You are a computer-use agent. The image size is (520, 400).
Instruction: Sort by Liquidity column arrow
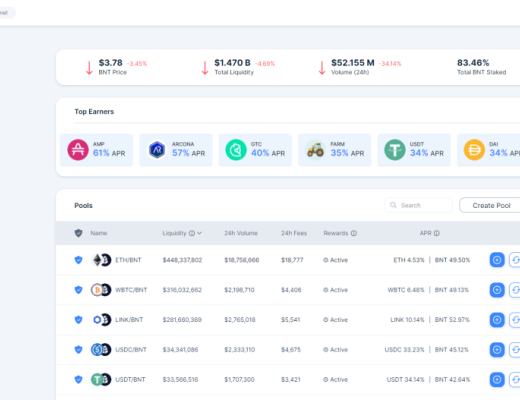(199, 233)
